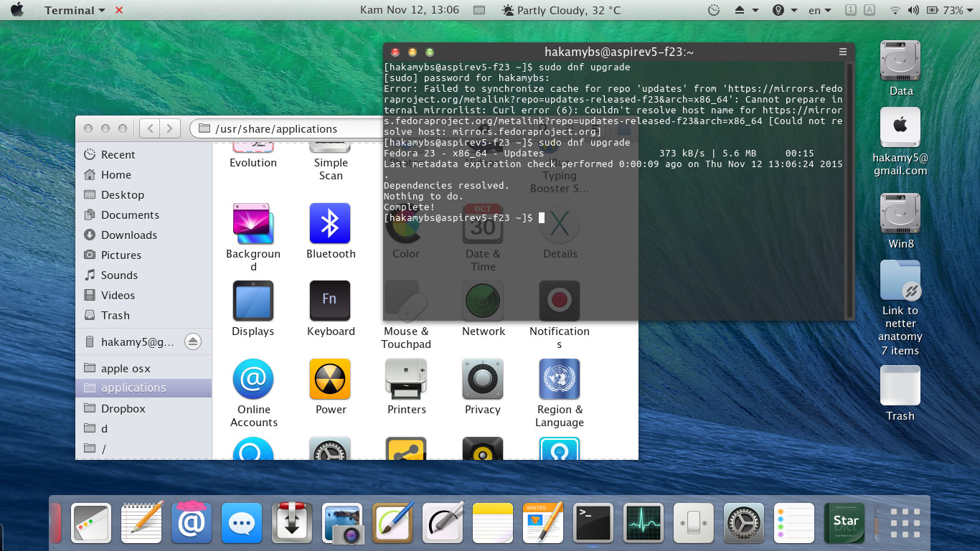
Task: Show the applications grid in dock
Action: point(905,522)
